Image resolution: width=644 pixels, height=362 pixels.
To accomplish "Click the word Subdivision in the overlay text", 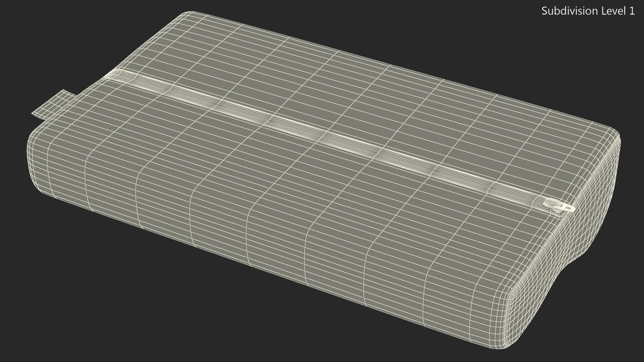I will (570, 11).
